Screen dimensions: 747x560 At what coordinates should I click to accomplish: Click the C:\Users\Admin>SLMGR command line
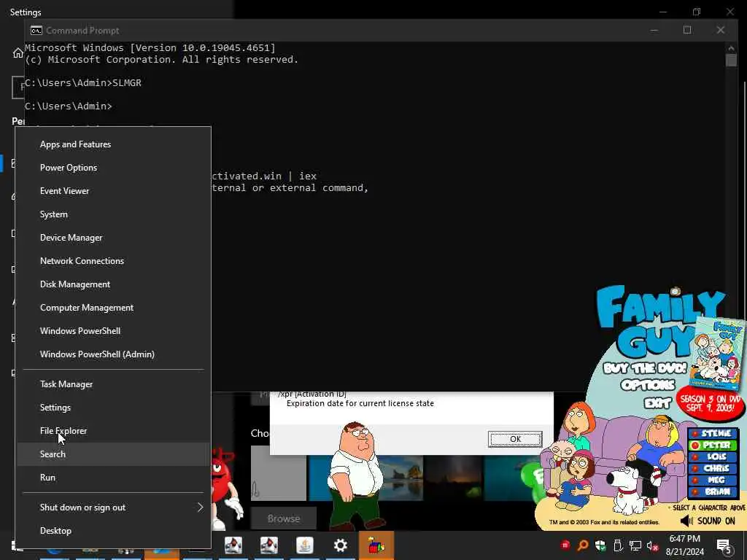[x=83, y=83]
